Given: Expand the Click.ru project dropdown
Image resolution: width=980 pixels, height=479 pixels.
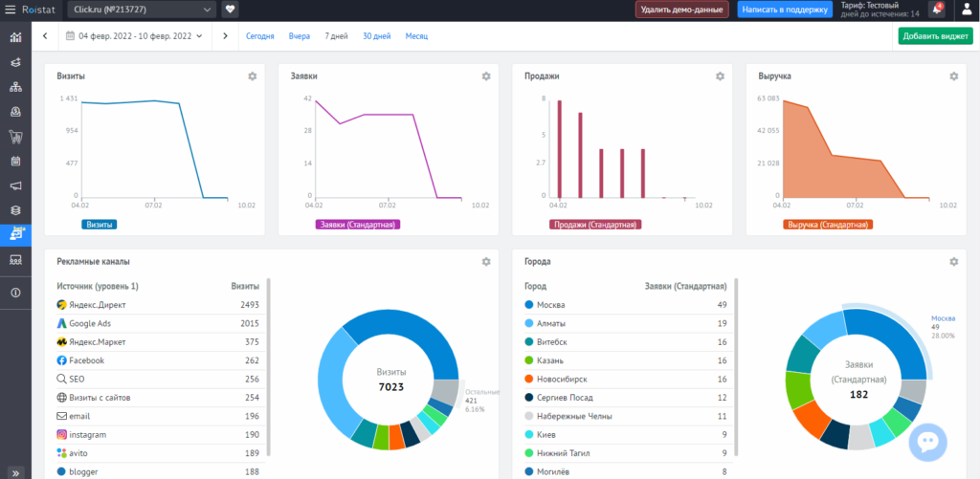Looking at the screenshot, I should click(142, 10).
